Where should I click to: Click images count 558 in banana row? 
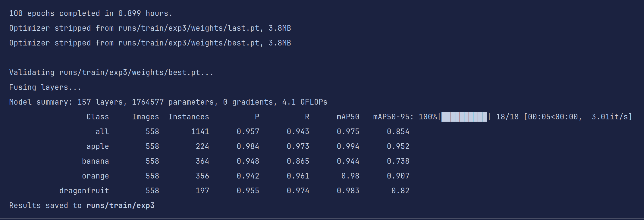(152, 161)
